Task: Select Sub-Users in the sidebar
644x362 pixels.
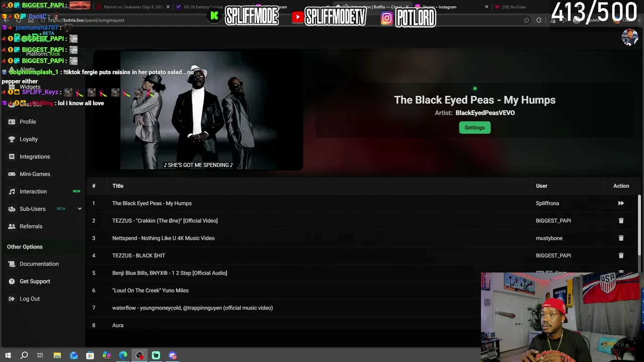Action: click(33, 209)
